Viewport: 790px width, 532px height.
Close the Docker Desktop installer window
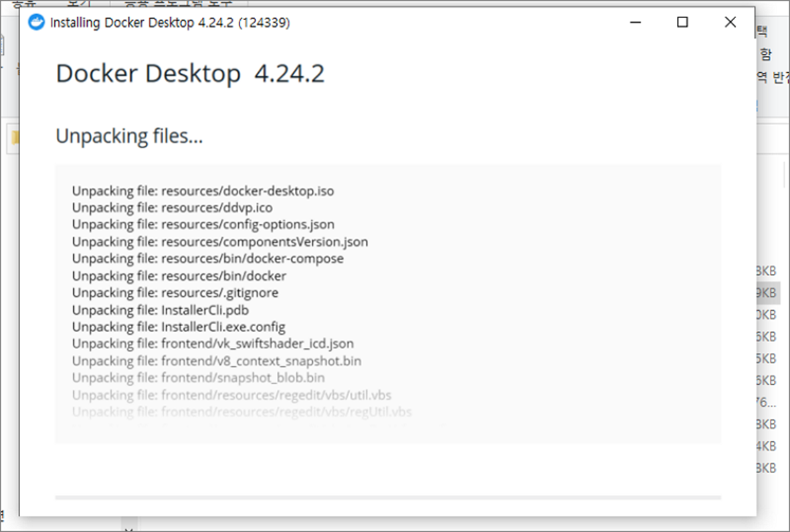click(x=730, y=22)
